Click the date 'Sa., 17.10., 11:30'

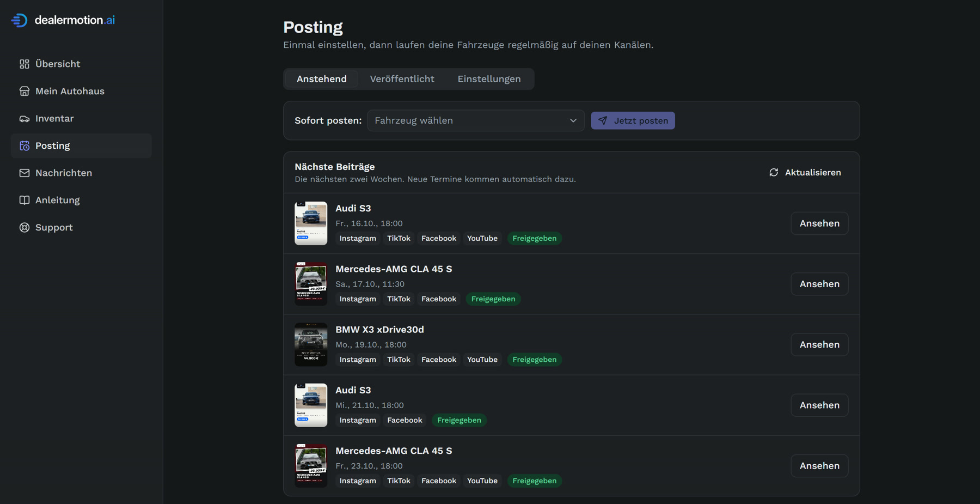pos(370,284)
